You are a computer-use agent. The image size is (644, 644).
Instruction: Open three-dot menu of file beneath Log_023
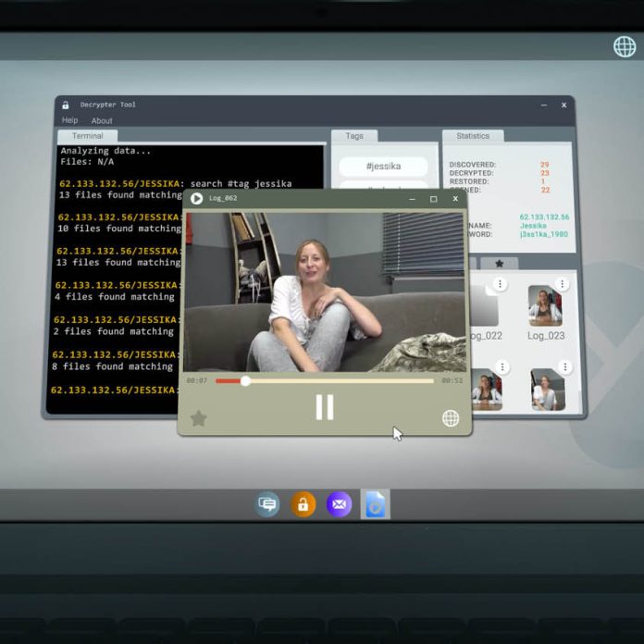pos(565,366)
